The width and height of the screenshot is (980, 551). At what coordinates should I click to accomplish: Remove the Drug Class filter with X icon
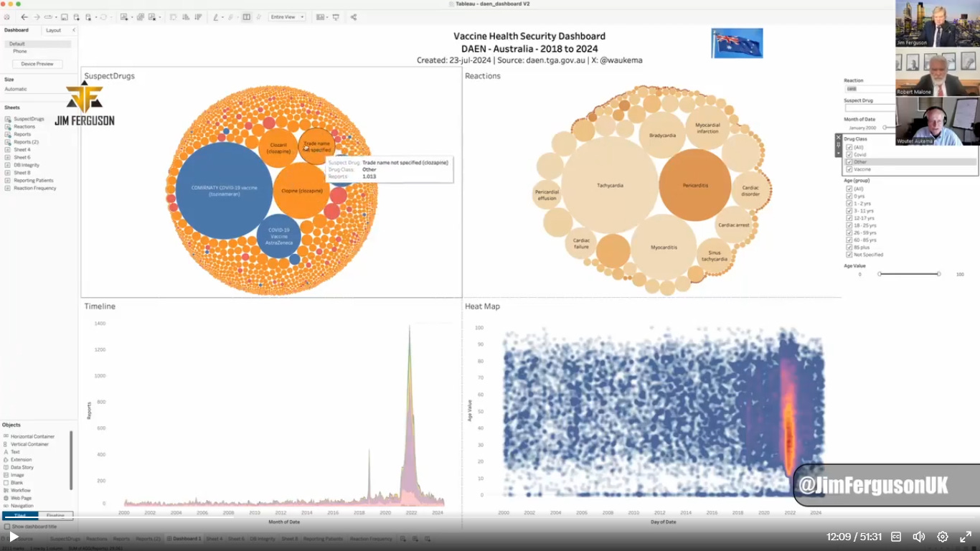click(838, 136)
